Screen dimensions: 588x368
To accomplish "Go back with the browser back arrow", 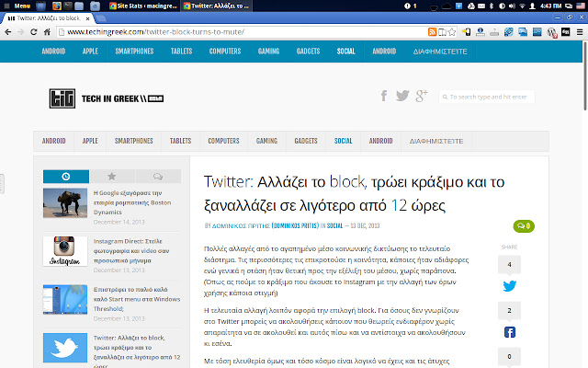I will pyautogui.click(x=8, y=32).
